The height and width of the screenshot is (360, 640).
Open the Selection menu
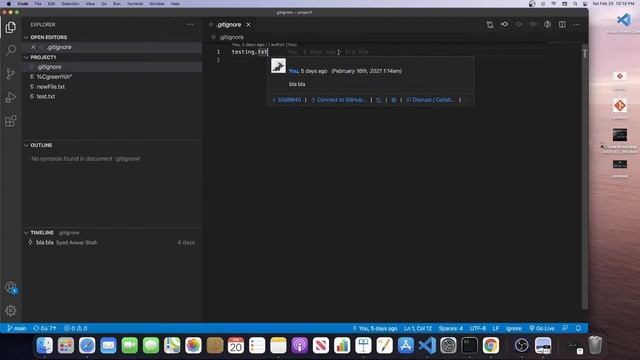coord(70,4)
